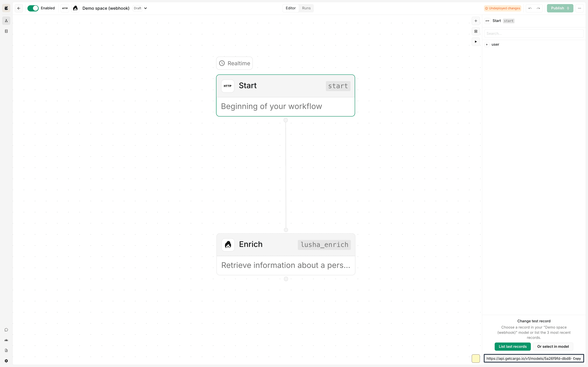Viewport: 588px width, 367px height.
Task: Click the input connector above Enrich node
Action: tap(286, 230)
